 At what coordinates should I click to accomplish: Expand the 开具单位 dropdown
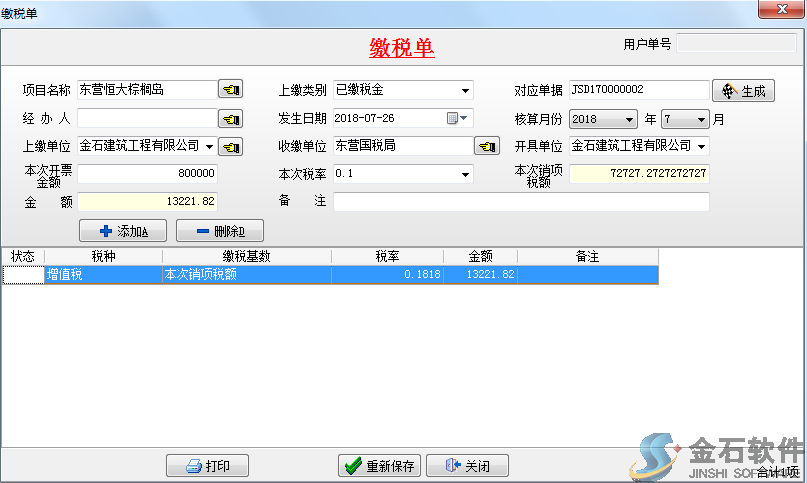[x=702, y=146]
